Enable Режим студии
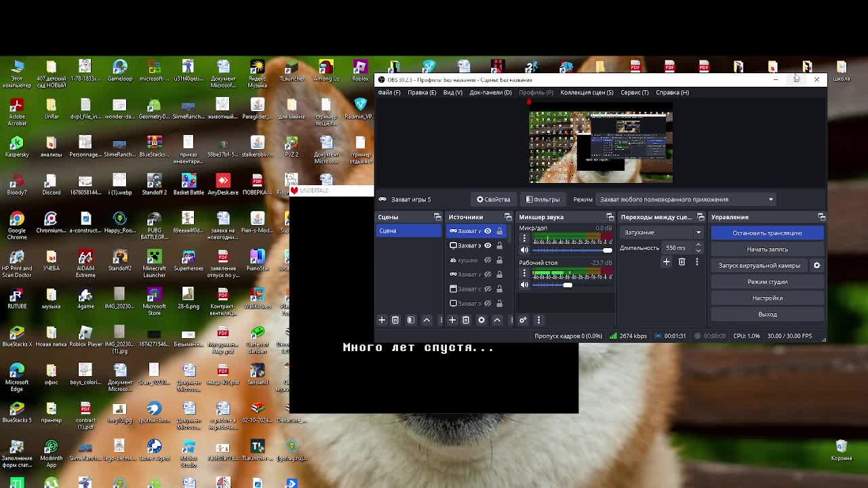This screenshot has height=488, width=868. [767, 282]
